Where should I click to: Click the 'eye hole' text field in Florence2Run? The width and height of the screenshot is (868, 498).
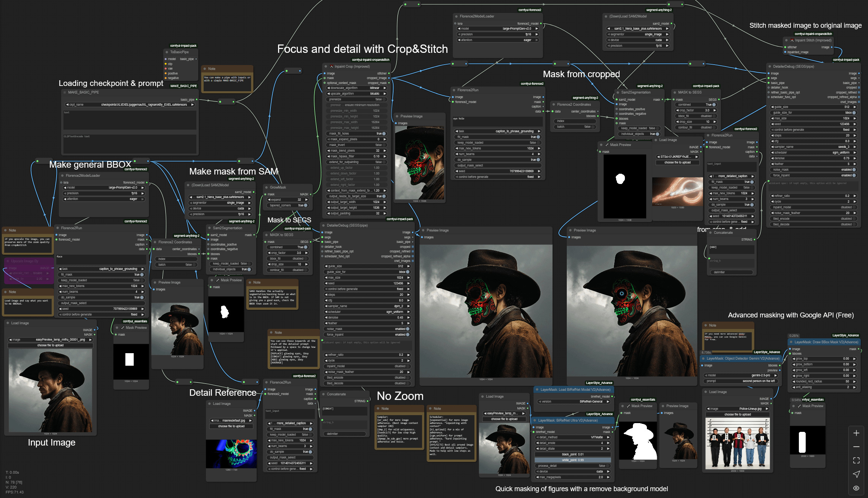click(x=498, y=121)
